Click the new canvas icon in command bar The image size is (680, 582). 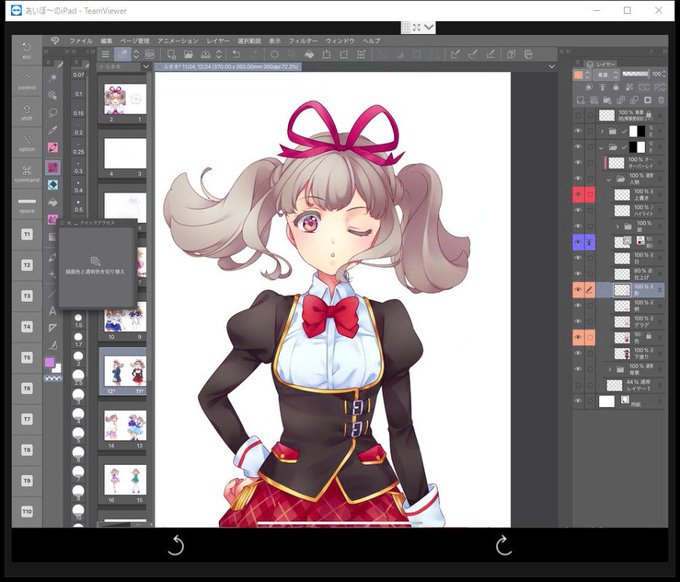[x=171, y=54]
